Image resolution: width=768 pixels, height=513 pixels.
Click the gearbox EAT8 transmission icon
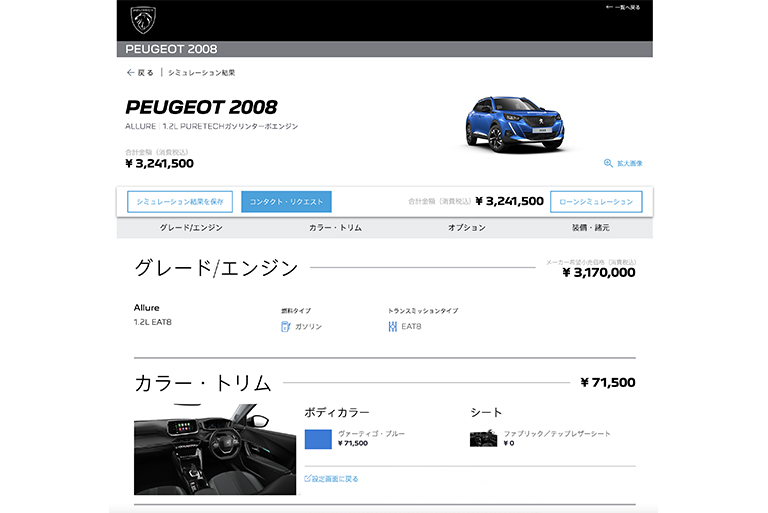click(x=392, y=326)
